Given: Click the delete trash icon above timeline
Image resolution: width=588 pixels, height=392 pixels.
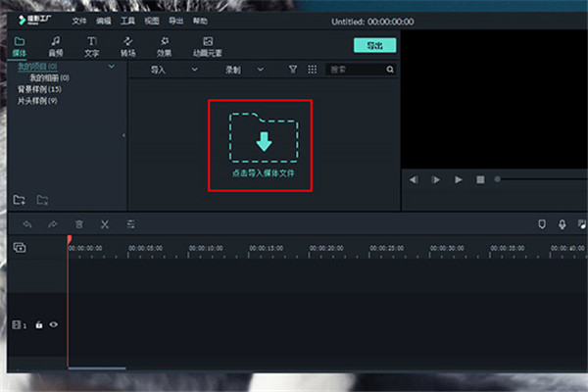Looking at the screenshot, I should [79, 224].
